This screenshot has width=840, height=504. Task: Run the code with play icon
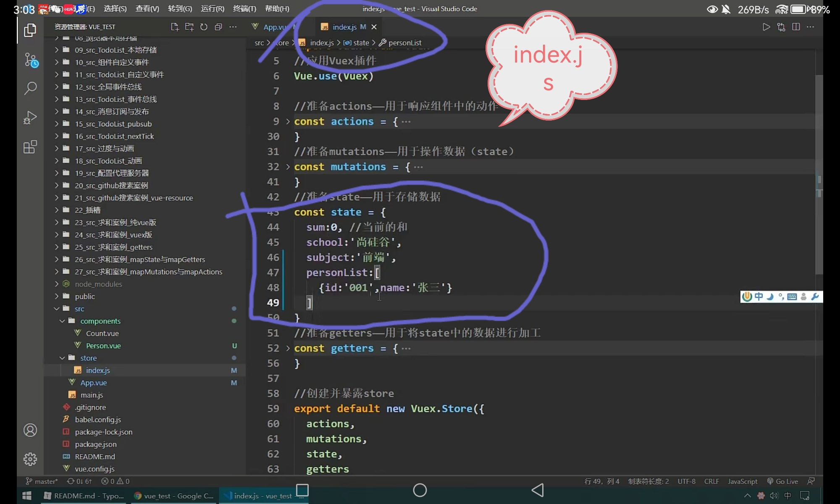click(766, 27)
